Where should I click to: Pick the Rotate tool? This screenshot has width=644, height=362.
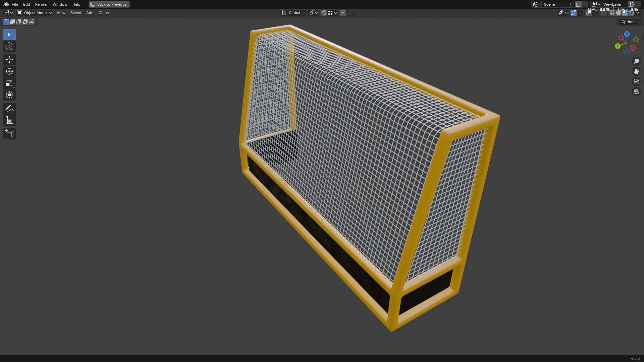tap(9, 71)
